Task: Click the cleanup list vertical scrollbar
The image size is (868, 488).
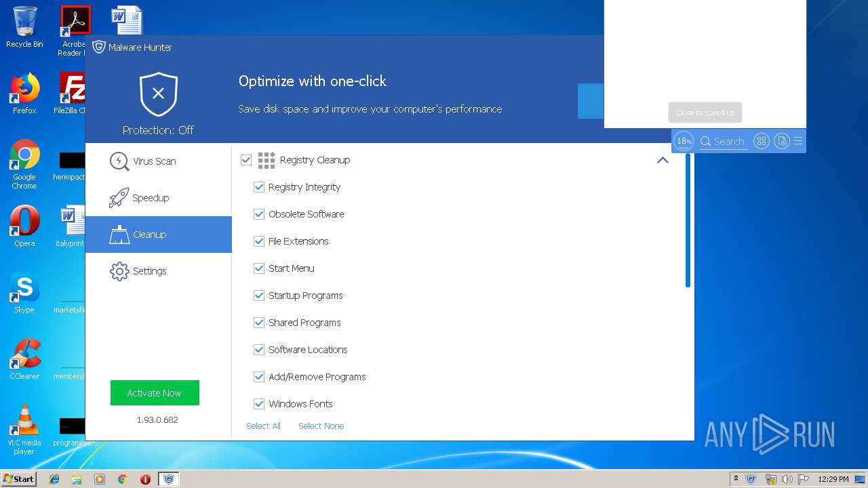Action: 688,220
